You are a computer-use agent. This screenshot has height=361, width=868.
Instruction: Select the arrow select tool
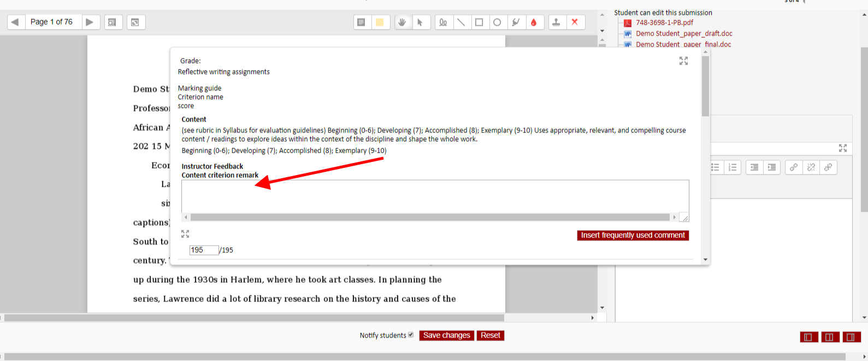(420, 22)
